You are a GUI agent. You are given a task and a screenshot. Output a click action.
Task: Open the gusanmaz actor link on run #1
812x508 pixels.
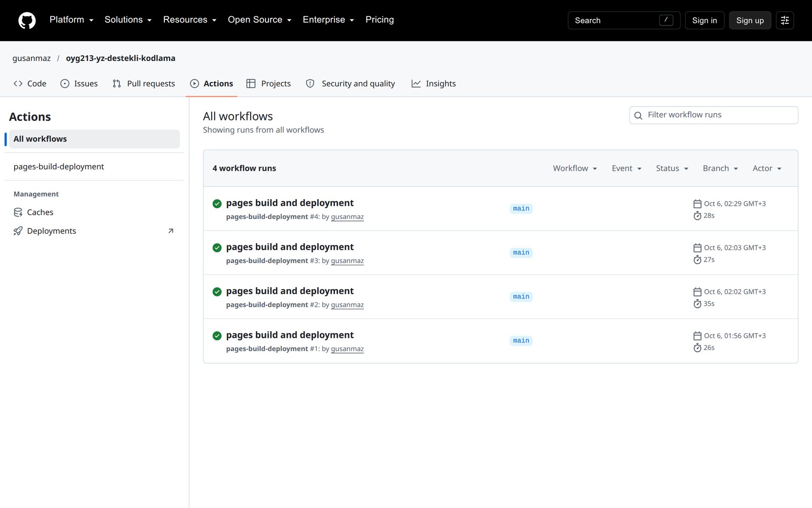(x=347, y=349)
